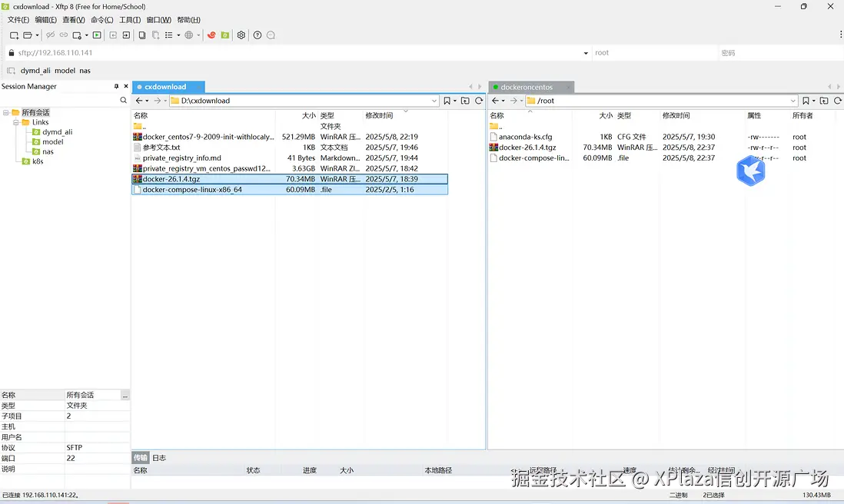This screenshot has width=844, height=504.
Task: Open the 编辑(E) menu
Action: [46, 20]
